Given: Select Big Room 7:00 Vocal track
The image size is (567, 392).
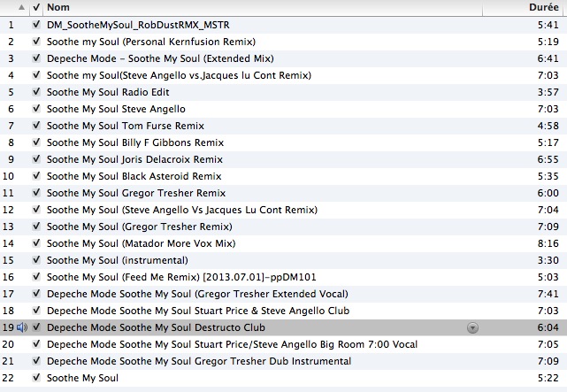Looking at the screenshot, I should pyautogui.click(x=232, y=344).
